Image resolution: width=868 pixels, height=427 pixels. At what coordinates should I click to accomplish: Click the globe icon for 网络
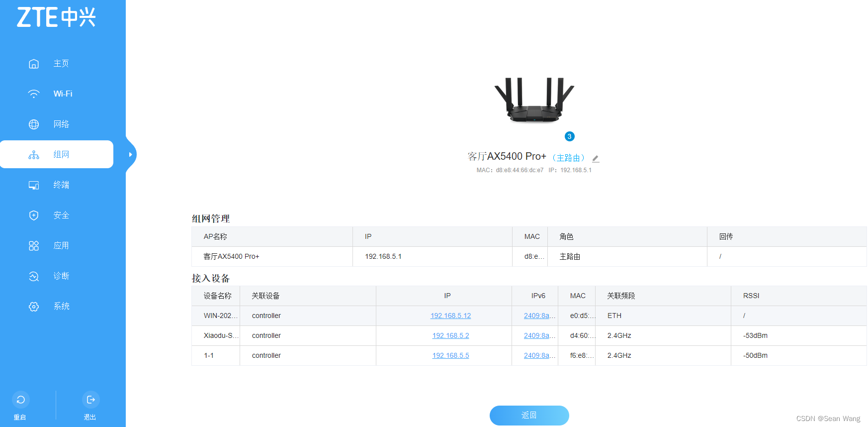pos(34,124)
